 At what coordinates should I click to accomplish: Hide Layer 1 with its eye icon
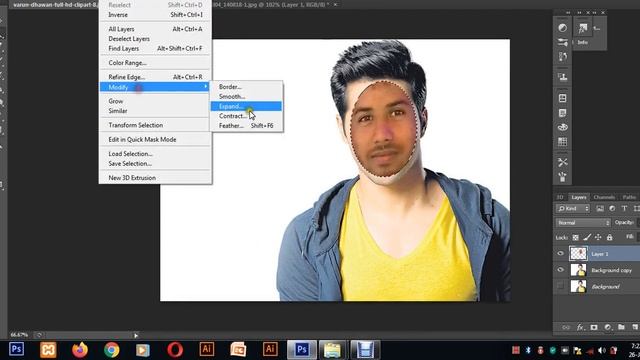[560, 253]
